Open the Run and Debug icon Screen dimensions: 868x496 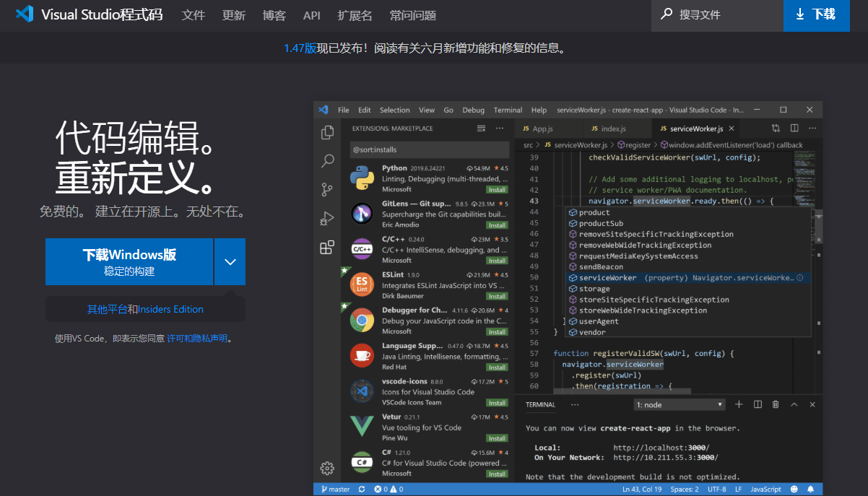pyautogui.click(x=327, y=219)
